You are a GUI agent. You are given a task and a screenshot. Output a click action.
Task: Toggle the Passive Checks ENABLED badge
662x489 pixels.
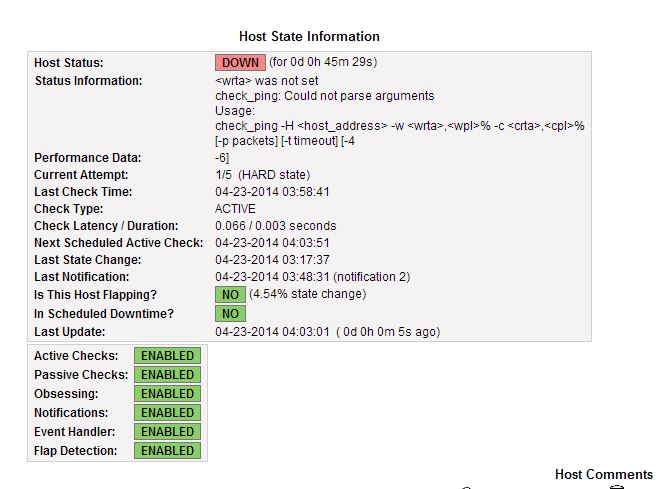point(167,375)
